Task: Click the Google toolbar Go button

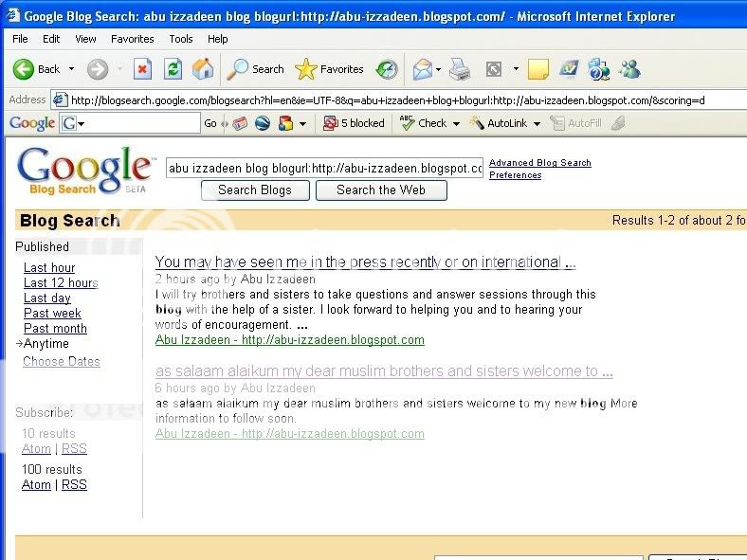Action: 210,124
